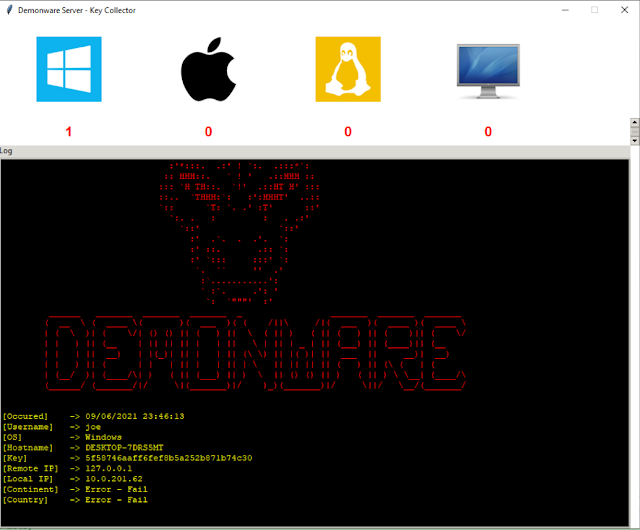Click the Key hash value in log

169,458
